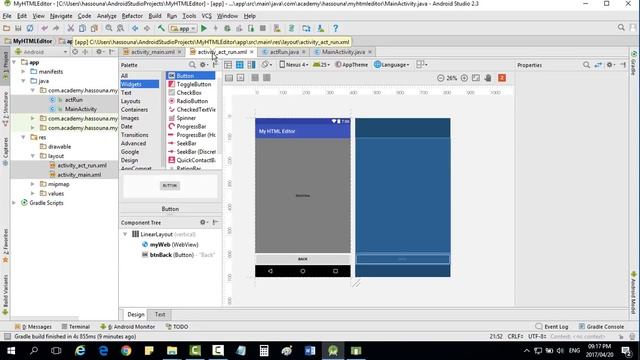Open the app run configuration dropdown
This screenshot has width=640, height=360.
pos(183,29)
